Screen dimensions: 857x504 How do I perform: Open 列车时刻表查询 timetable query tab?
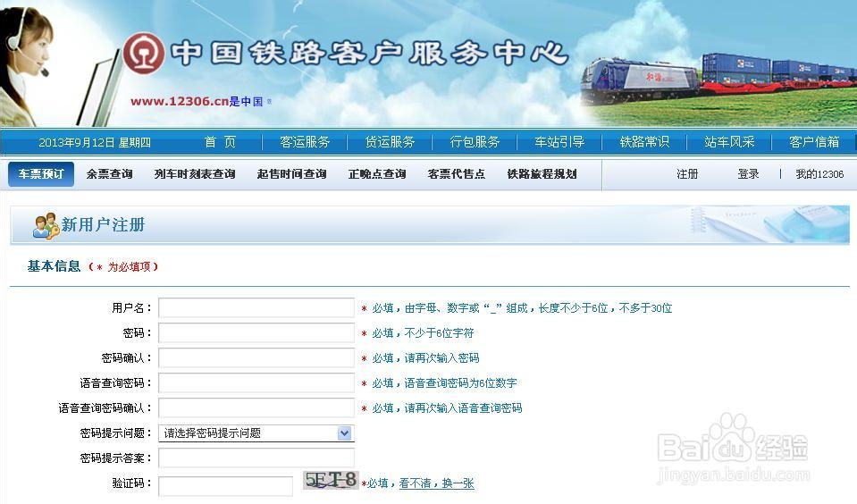[195, 174]
